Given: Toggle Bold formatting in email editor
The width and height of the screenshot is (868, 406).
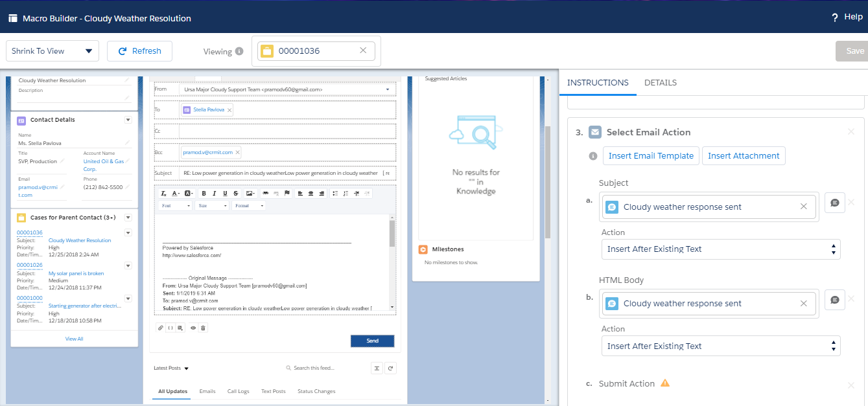Looking at the screenshot, I should pyautogui.click(x=204, y=193).
